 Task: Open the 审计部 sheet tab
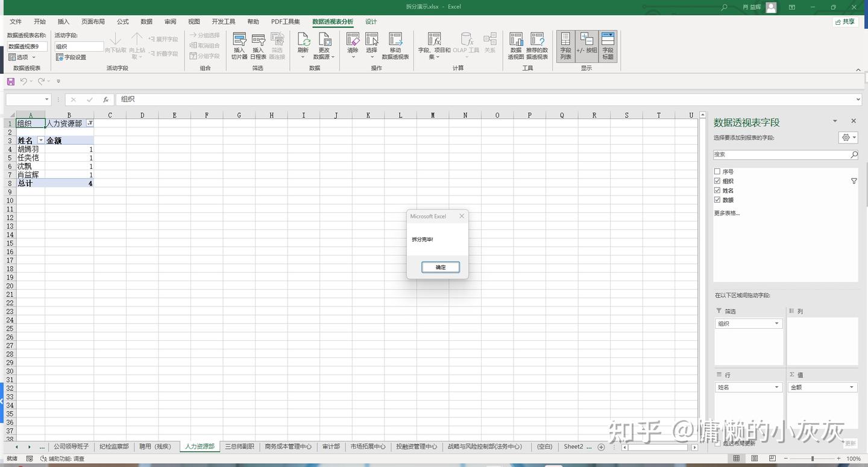(330, 446)
